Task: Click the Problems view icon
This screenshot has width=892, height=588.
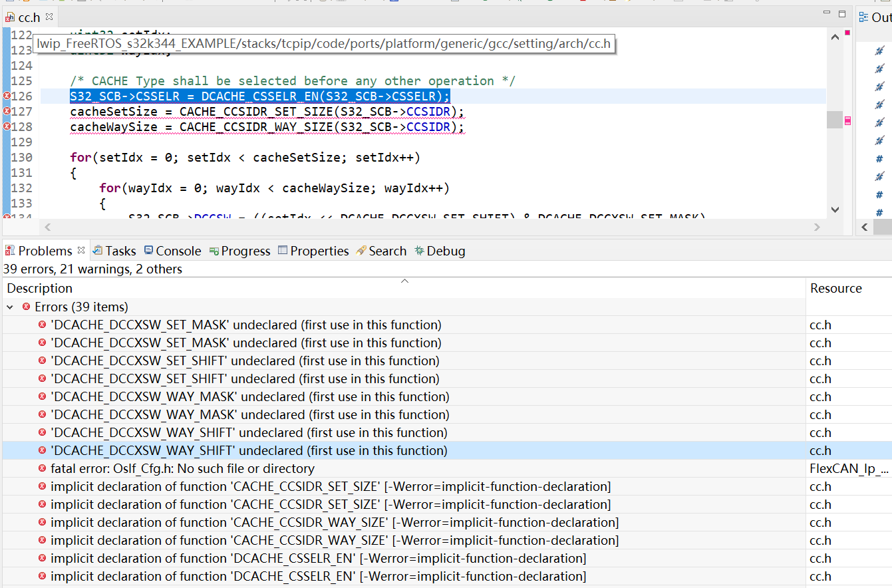Action: pyautogui.click(x=9, y=250)
